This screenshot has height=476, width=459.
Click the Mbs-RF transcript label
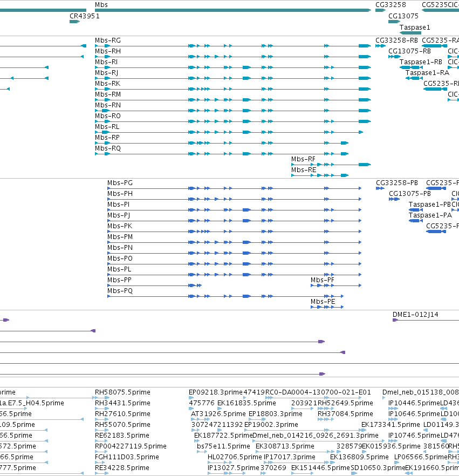[x=303, y=159]
